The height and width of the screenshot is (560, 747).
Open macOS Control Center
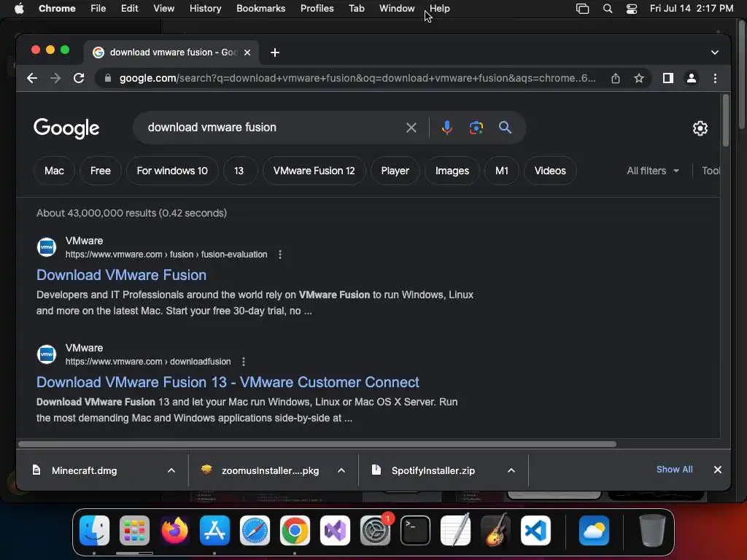pyautogui.click(x=631, y=9)
